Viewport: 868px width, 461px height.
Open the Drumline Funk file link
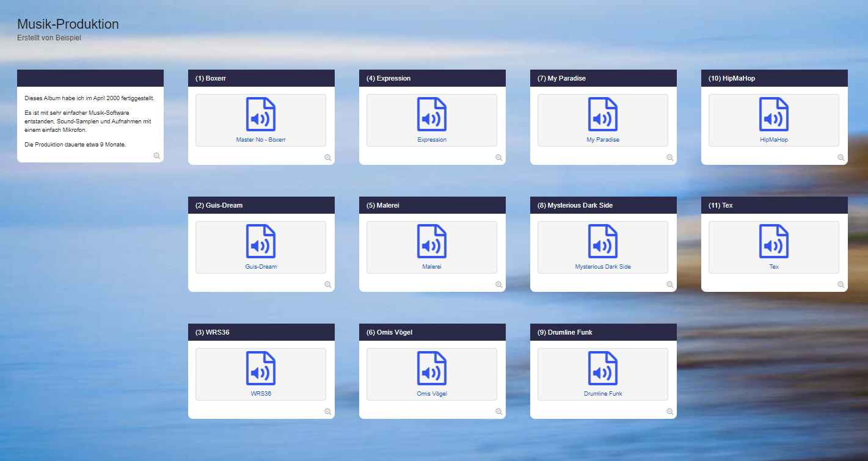pyautogui.click(x=603, y=394)
